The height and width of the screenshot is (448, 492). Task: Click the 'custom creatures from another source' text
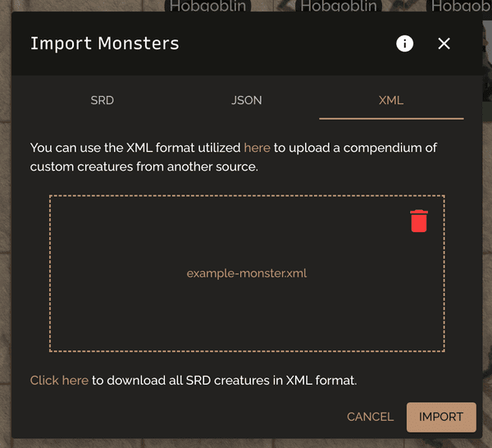pos(144,167)
